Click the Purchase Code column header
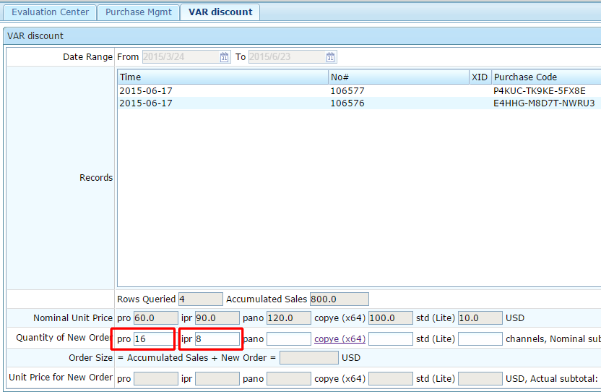 (546, 77)
